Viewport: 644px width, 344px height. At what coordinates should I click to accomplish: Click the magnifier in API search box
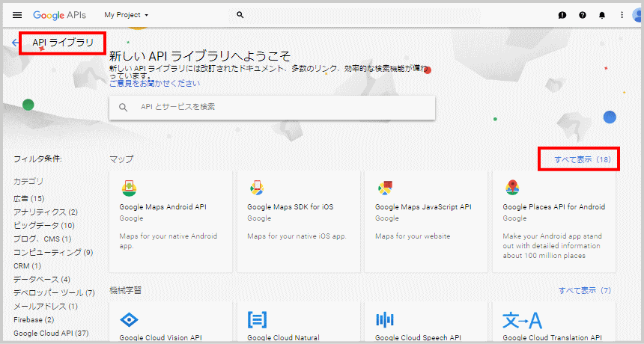tap(124, 108)
